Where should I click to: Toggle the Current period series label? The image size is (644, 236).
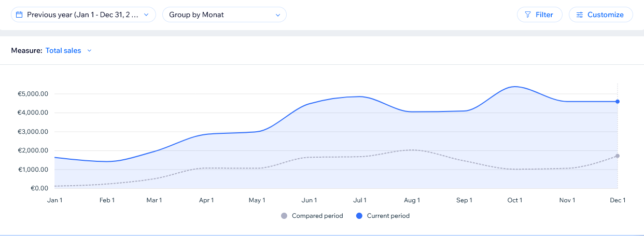(388, 216)
